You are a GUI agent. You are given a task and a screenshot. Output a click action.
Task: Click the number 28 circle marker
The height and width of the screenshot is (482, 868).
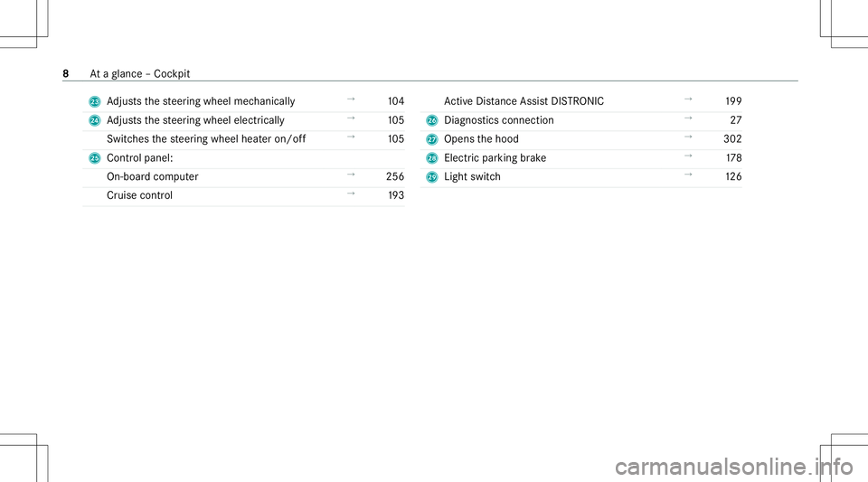432,158
